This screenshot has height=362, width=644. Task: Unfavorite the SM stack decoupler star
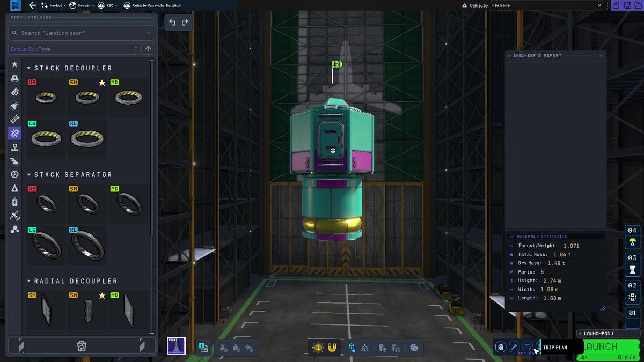pos(102,83)
